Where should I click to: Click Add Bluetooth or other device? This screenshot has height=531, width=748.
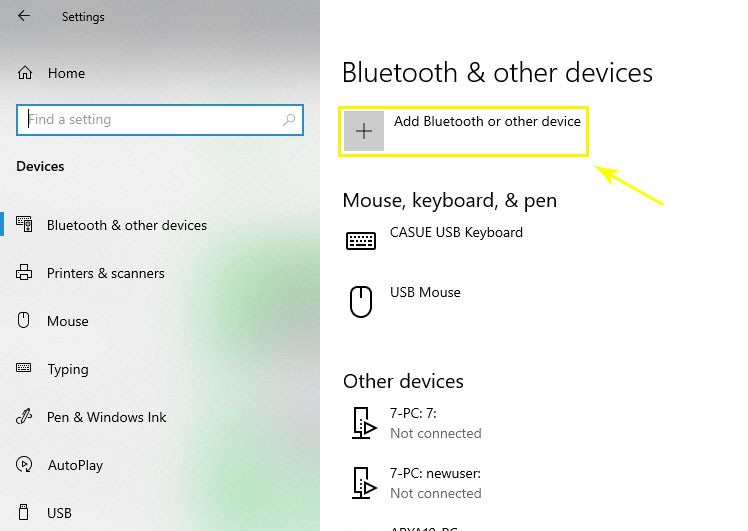(487, 122)
